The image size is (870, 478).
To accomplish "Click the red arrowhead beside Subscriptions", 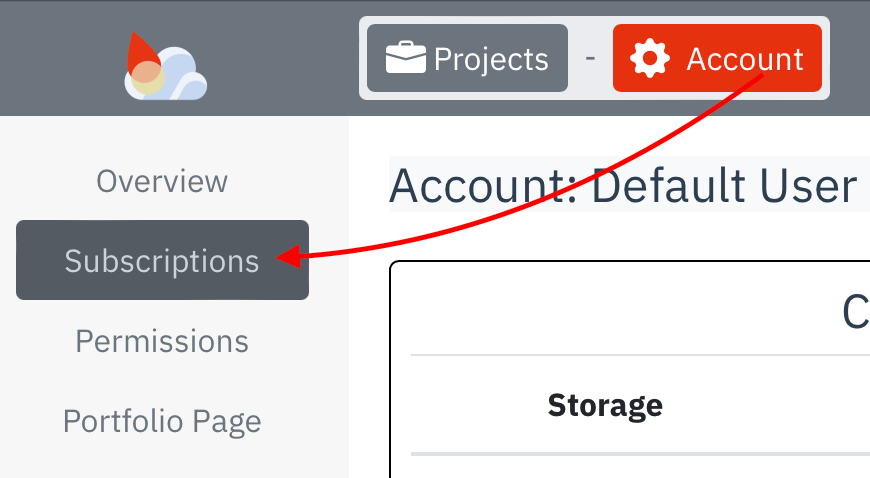I will click(287, 257).
